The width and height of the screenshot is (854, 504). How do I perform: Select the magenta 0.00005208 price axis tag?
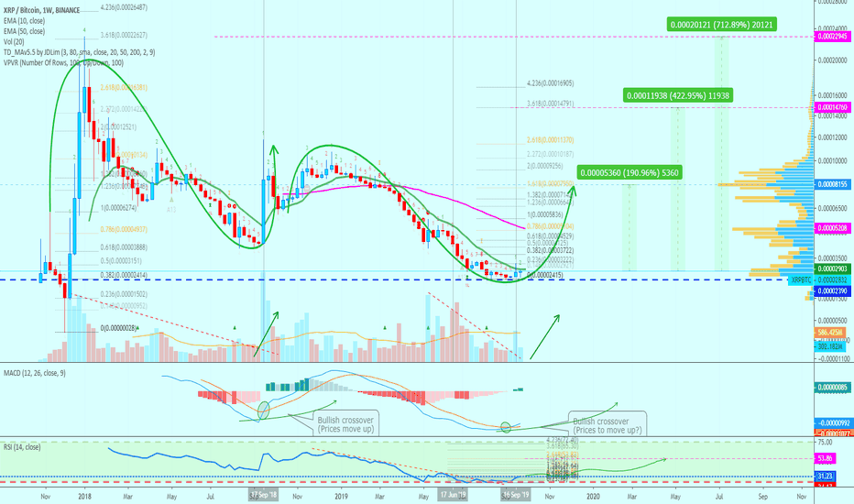pos(832,228)
